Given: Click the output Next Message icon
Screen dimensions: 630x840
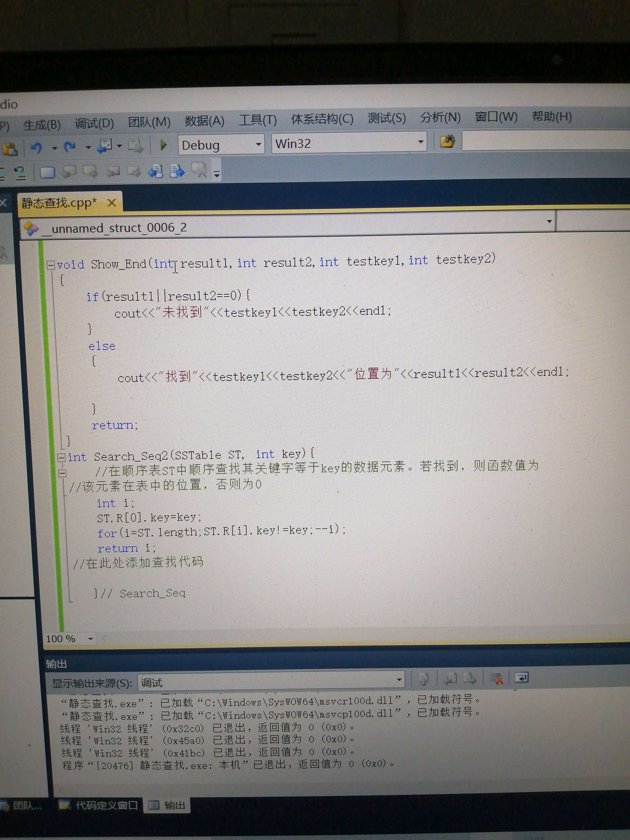Looking at the screenshot, I should point(469,678).
